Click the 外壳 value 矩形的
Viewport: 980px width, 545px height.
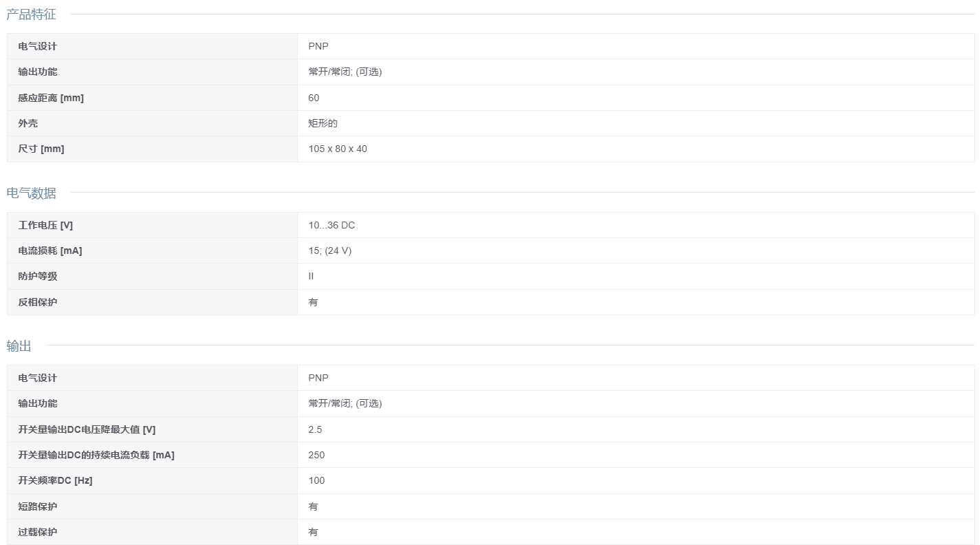[x=323, y=123]
